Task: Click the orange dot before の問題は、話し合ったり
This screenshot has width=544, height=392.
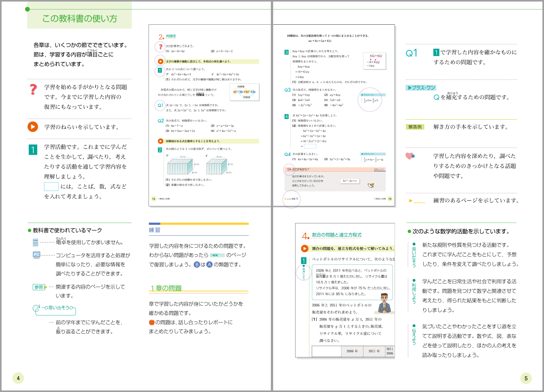Action: coord(152,323)
